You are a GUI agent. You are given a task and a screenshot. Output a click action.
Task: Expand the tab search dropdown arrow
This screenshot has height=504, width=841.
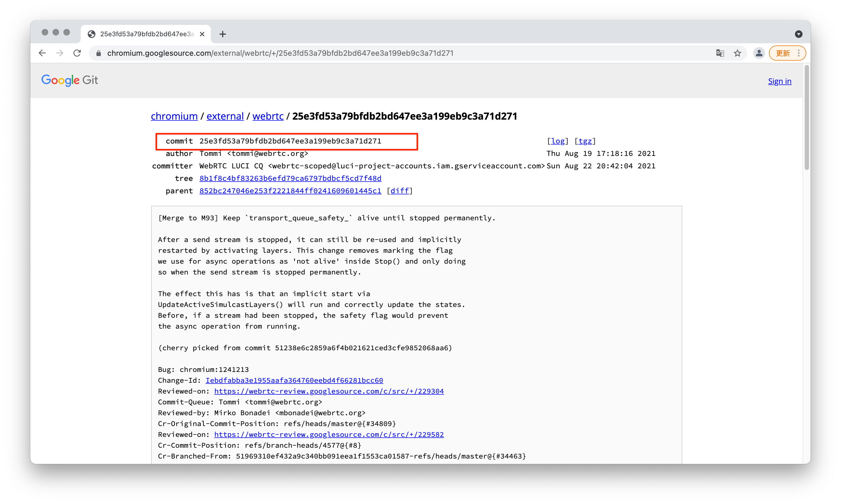point(798,34)
